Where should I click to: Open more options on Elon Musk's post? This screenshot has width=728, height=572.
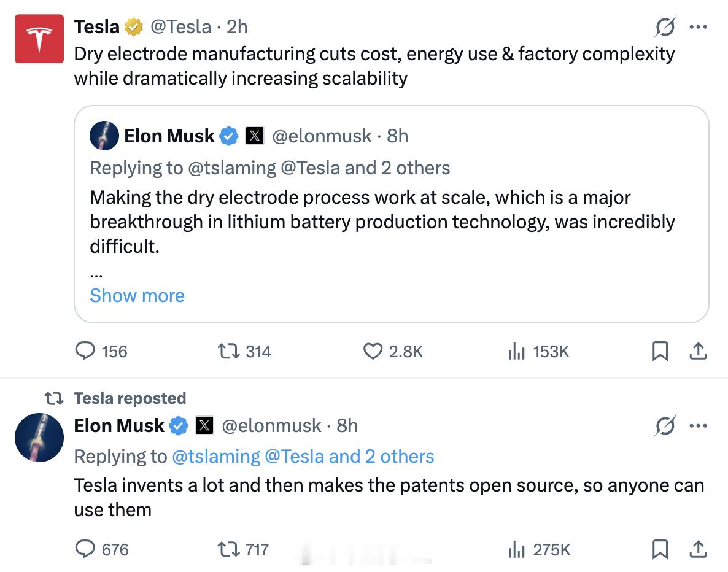(698, 425)
